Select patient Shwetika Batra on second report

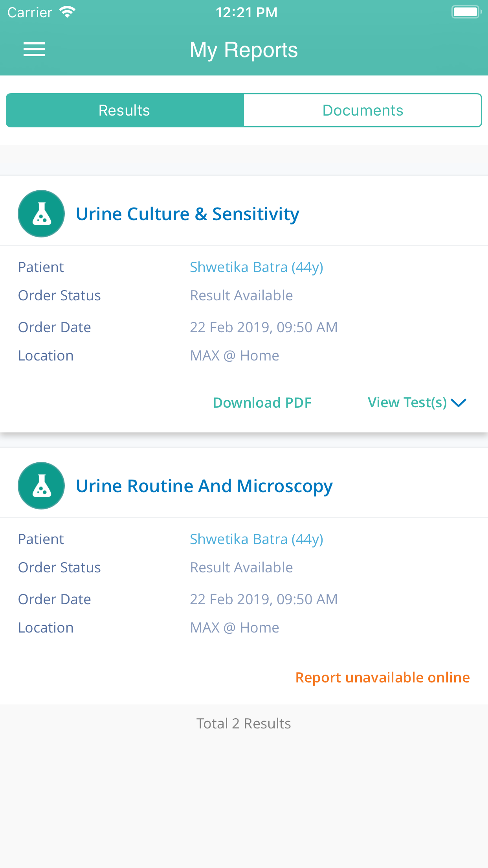click(256, 539)
